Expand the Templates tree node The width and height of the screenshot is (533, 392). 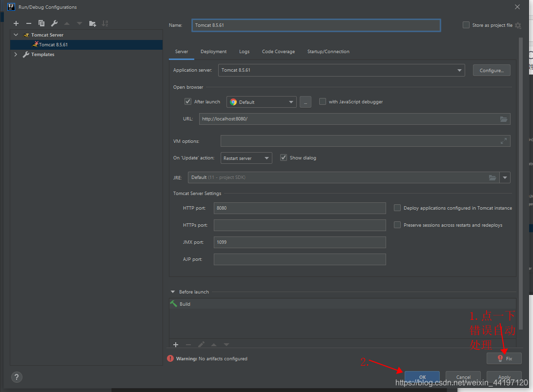(16, 55)
